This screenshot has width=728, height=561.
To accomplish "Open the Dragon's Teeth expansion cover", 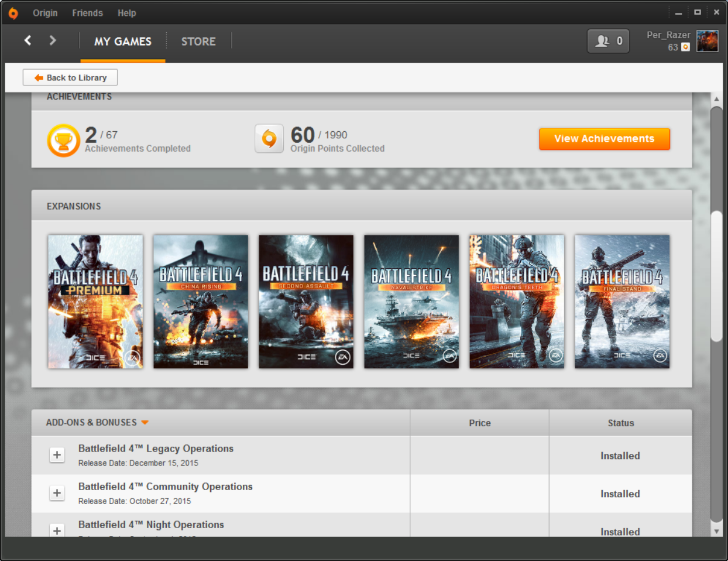I will (517, 302).
